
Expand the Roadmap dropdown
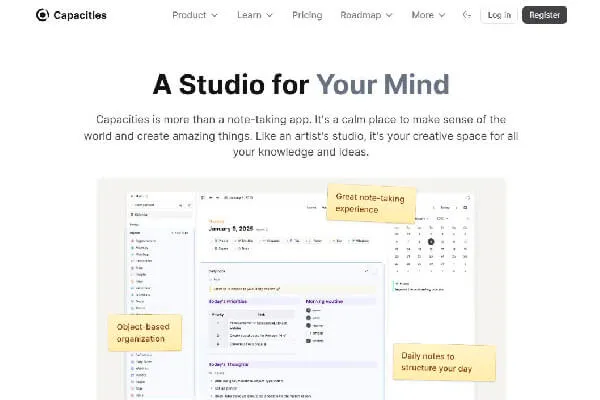[366, 15]
